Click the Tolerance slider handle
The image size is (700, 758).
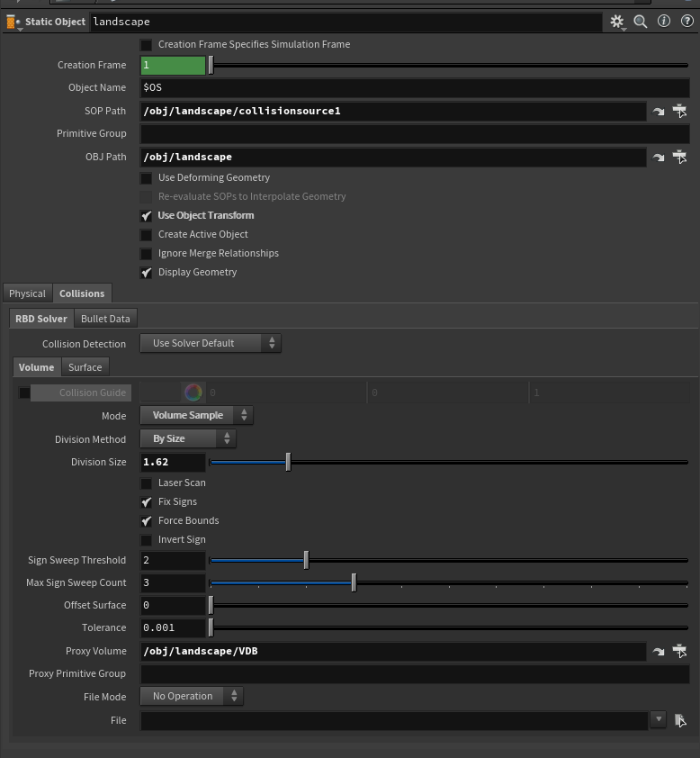coord(211,627)
